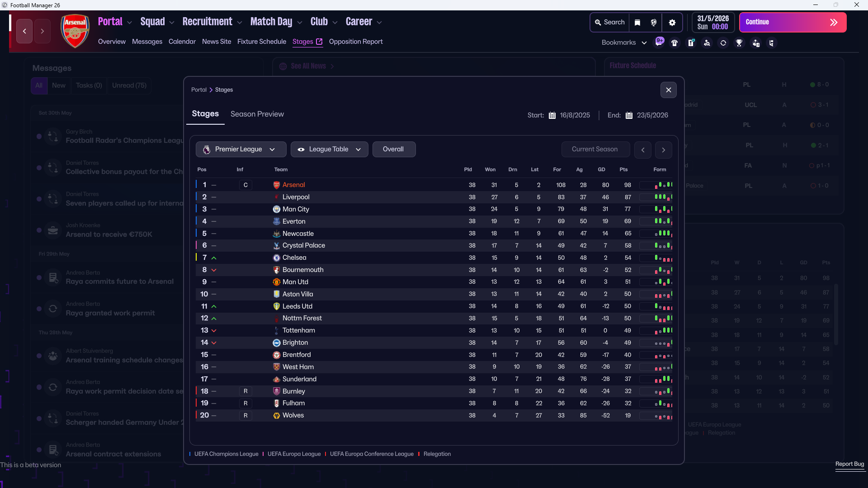Expand the League Table view dropdown
868x488 pixels.
click(329, 149)
